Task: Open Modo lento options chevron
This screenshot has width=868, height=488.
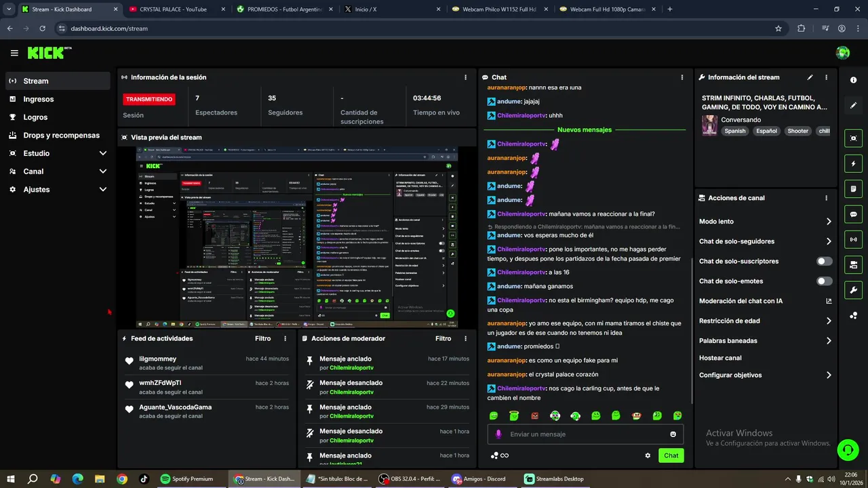Action: pyautogui.click(x=829, y=222)
